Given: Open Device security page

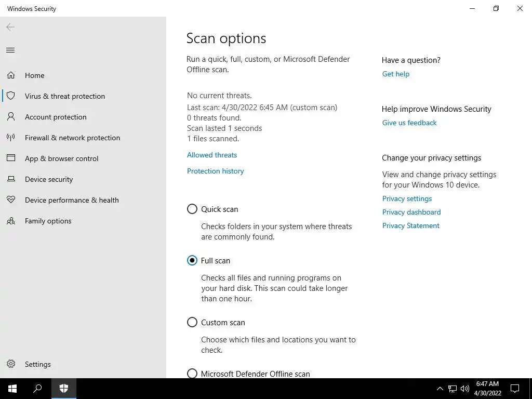Looking at the screenshot, I should (x=49, y=179).
